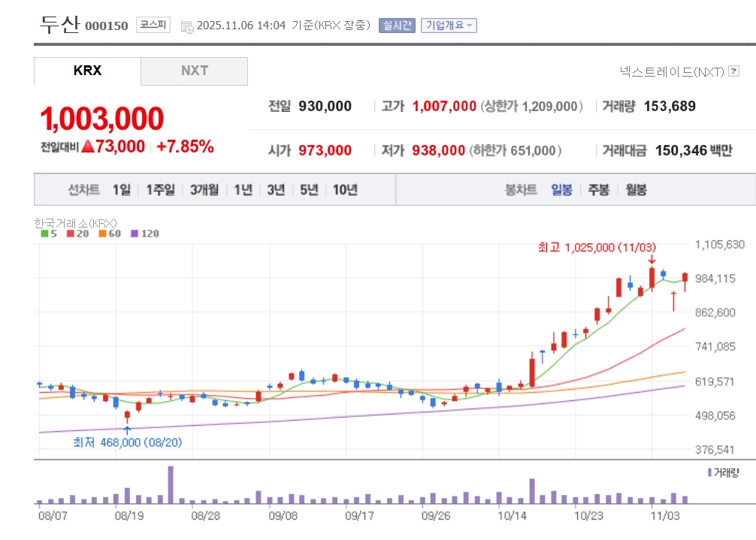Show the 1일 line chart
Screen dimensions: 756x540
click(x=121, y=190)
